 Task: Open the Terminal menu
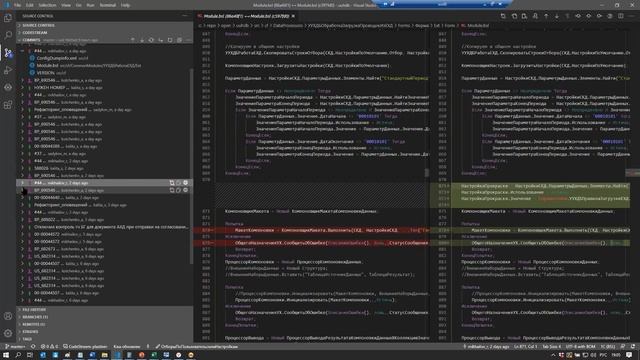pos(108,5)
